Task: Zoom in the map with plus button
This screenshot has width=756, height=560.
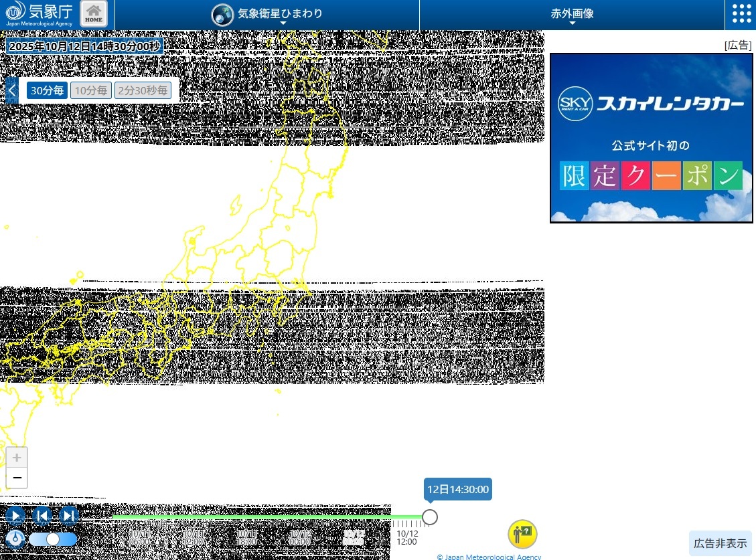Action: point(17,458)
